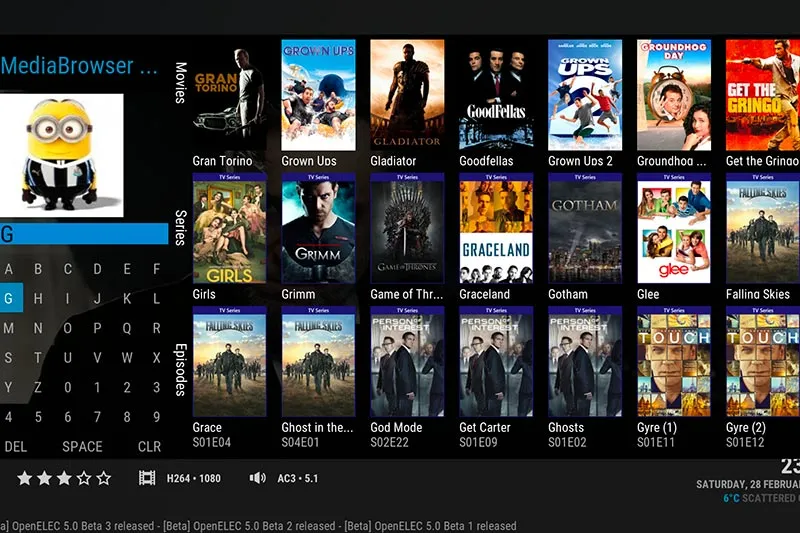Open Falling Skies in the Series row
800x533 pixels.
click(x=763, y=228)
